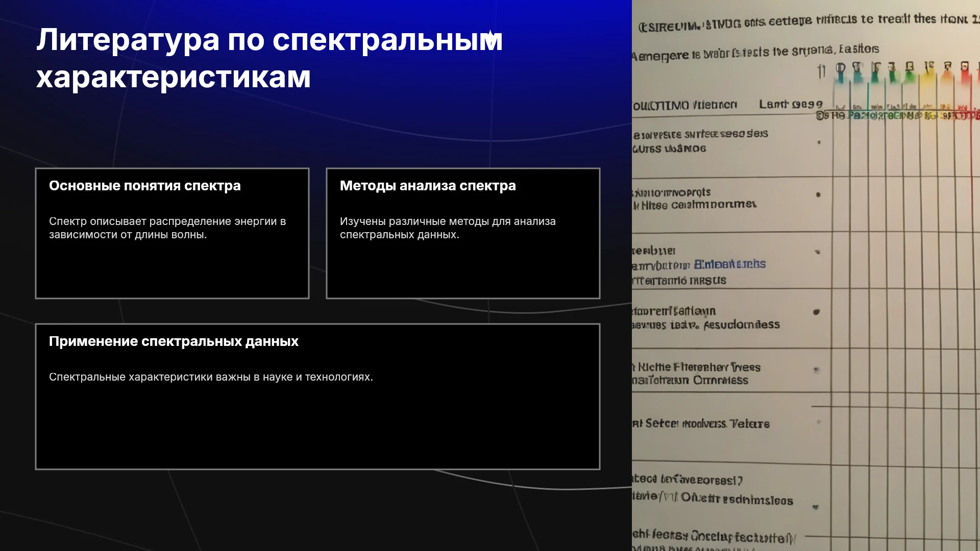Select the sentence about науке и технологиях

[211, 377]
